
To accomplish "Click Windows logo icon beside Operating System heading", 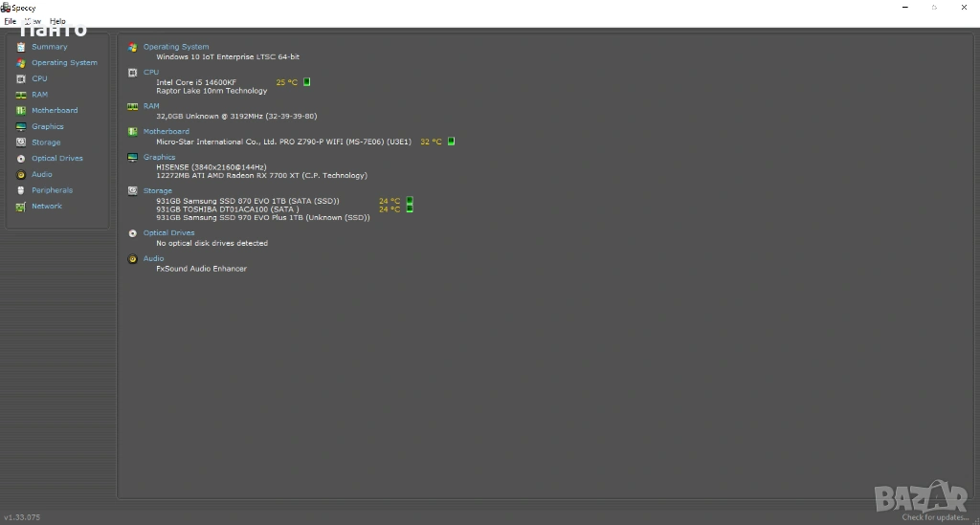I will point(132,47).
